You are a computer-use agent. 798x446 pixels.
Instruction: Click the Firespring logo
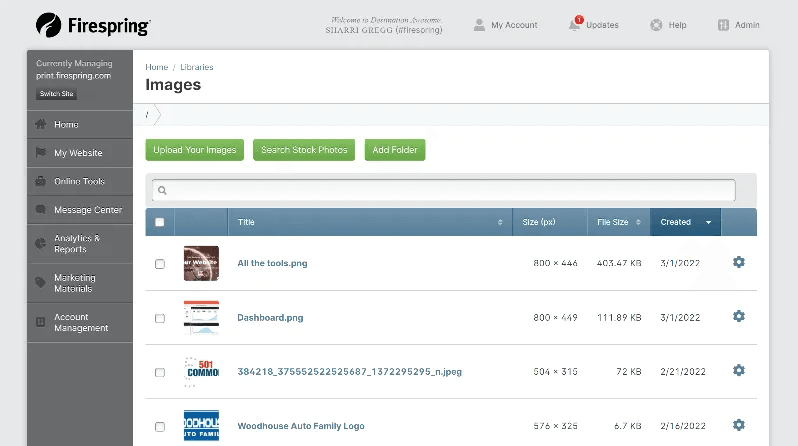point(93,25)
